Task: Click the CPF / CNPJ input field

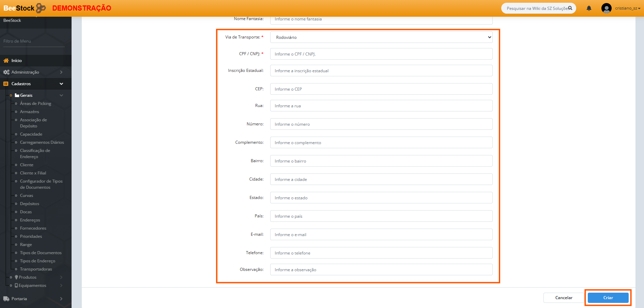Action: (x=381, y=54)
